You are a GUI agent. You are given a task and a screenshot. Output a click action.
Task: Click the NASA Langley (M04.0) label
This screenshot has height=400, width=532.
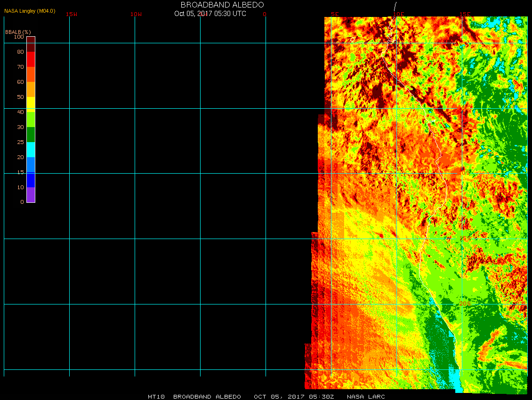point(30,11)
